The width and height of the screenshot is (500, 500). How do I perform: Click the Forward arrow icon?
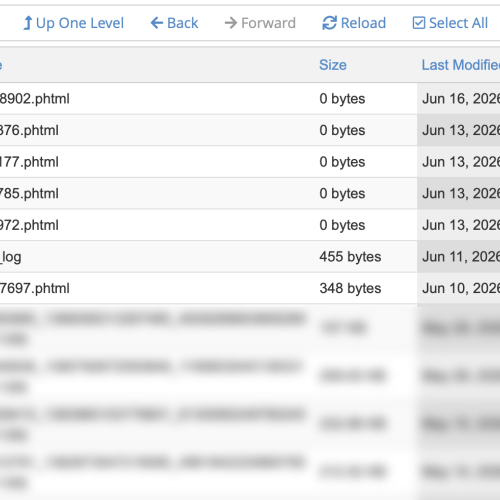click(231, 23)
